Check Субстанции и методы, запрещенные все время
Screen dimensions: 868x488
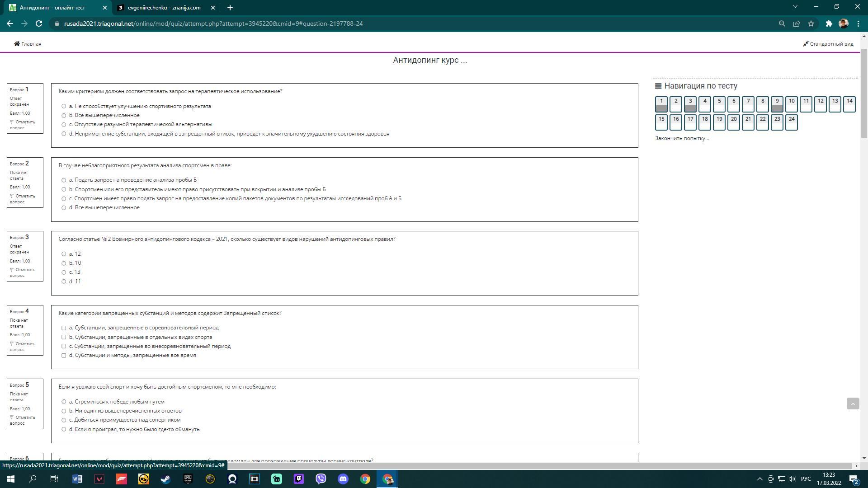click(x=64, y=356)
